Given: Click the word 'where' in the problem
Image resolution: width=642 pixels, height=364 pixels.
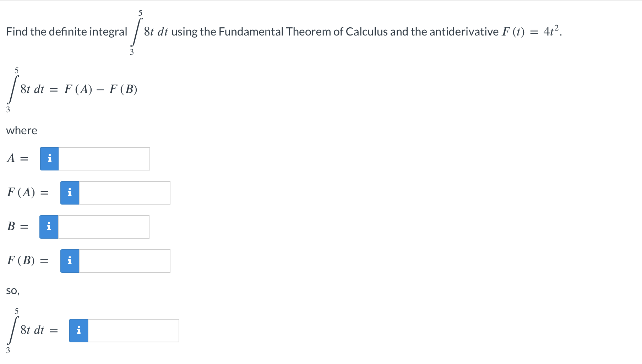Looking at the screenshot, I should click(x=22, y=130).
